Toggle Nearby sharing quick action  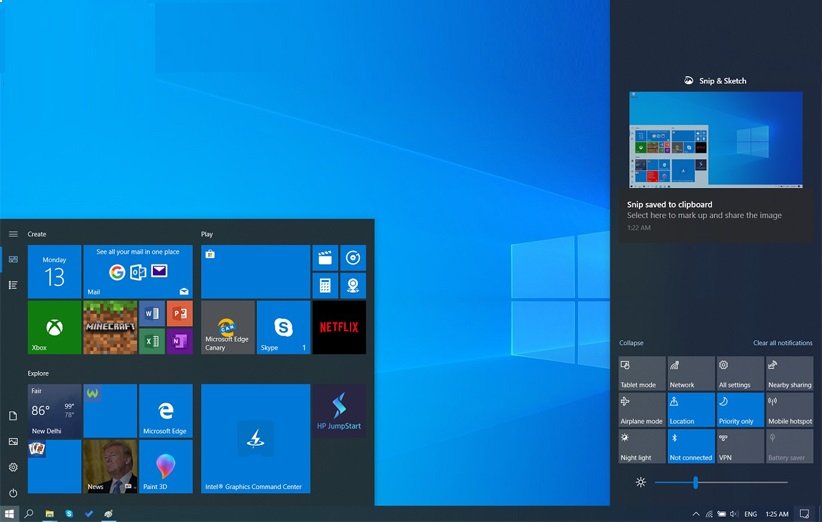789,374
